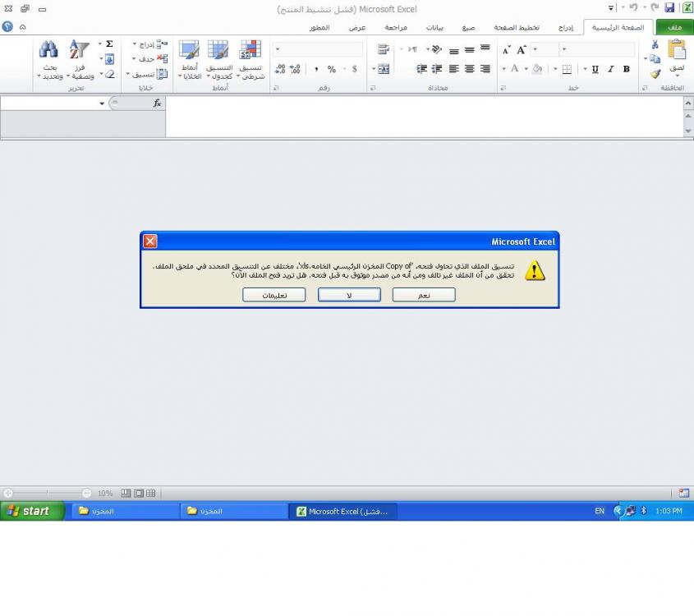Apply Percent Style with the % icon
694x616 pixels.
coord(332,69)
